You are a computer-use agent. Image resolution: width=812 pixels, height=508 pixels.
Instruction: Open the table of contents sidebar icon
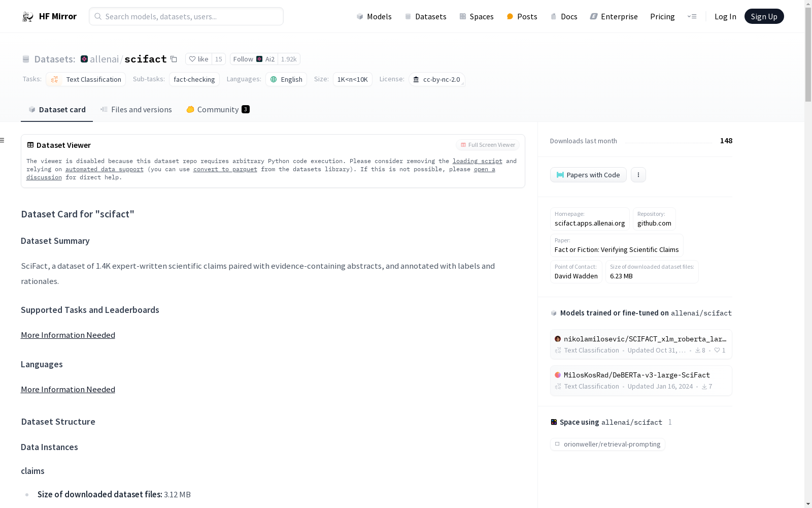[x=3, y=140]
